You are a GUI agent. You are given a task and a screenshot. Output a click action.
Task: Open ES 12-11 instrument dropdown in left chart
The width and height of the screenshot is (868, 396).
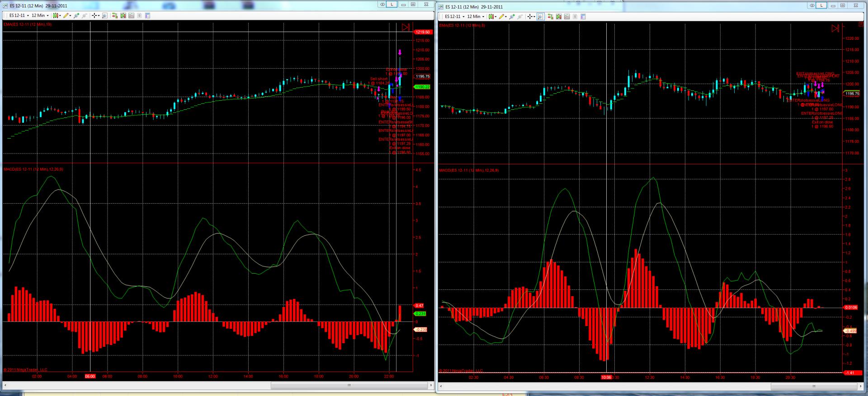[18, 16]
